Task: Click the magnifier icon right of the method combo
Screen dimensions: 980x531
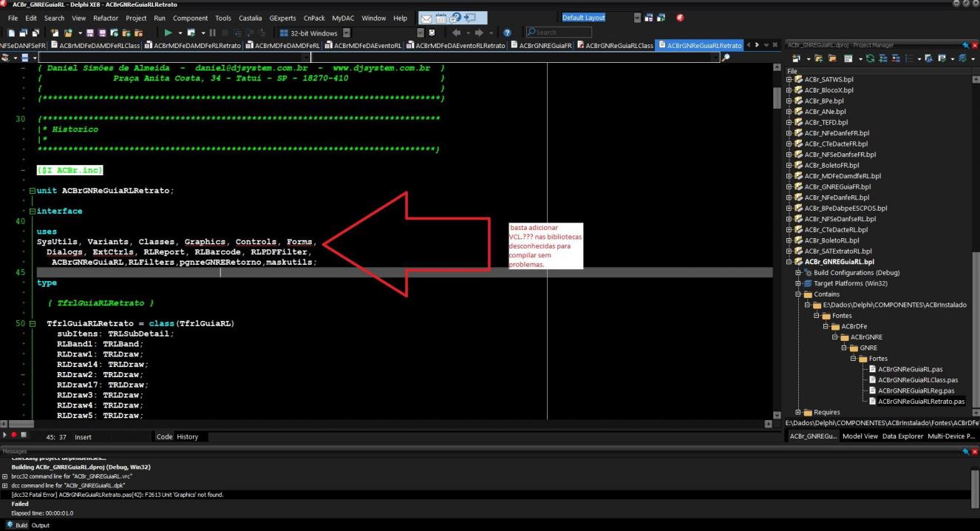Action: pos(726,58)
